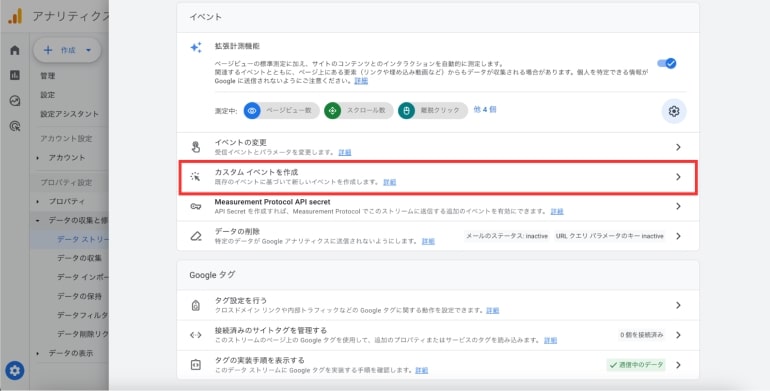This screenshot has height=391, width=770.
Task: Click 詳細 link under イベントの変更
Action: [345, 152]
